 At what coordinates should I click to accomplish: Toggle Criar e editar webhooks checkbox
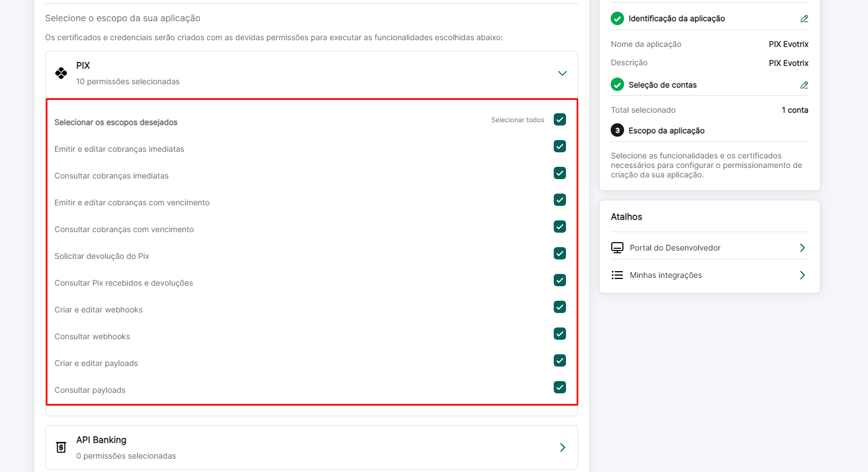559,307
